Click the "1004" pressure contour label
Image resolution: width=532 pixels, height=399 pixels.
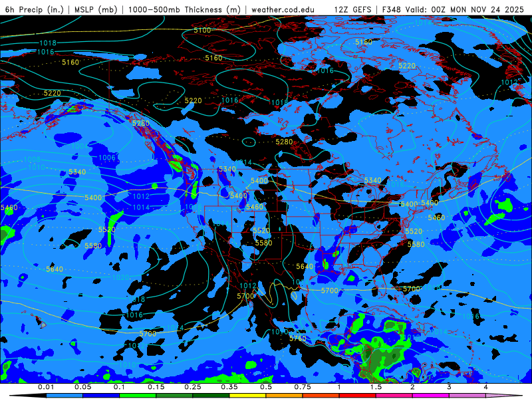[80, 146]
